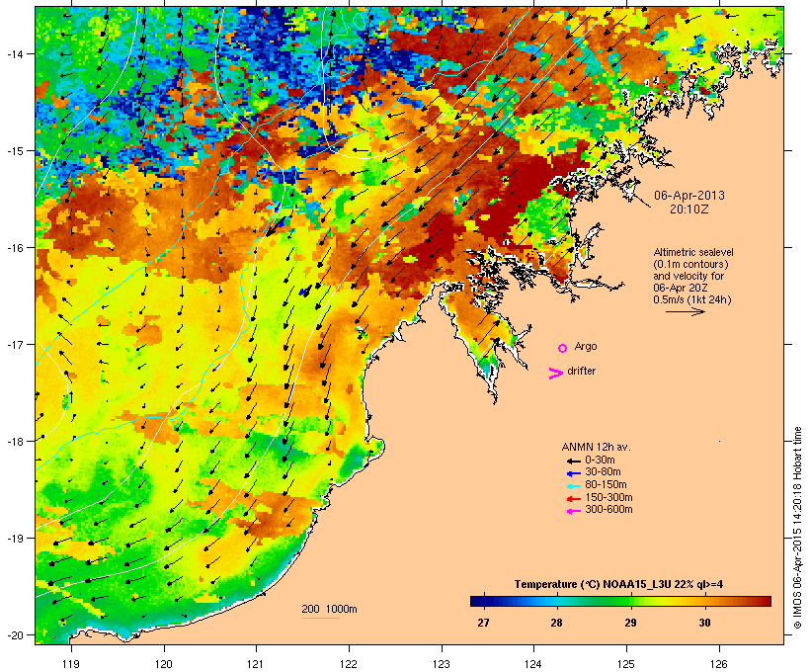Click the 300-600m depth label
Image resolution: width=810 pixels, height=672 pixels.
[608, 510]
